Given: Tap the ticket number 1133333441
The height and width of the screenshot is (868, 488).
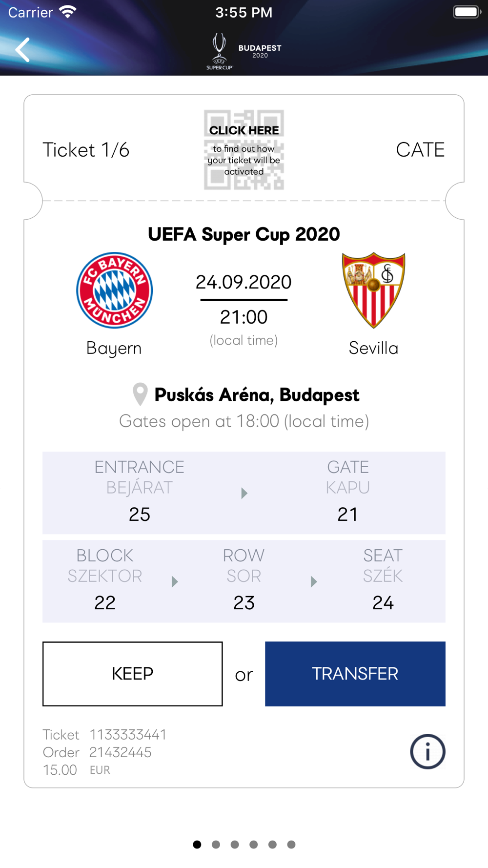Looking at the screenshot, I should point(128,735).
